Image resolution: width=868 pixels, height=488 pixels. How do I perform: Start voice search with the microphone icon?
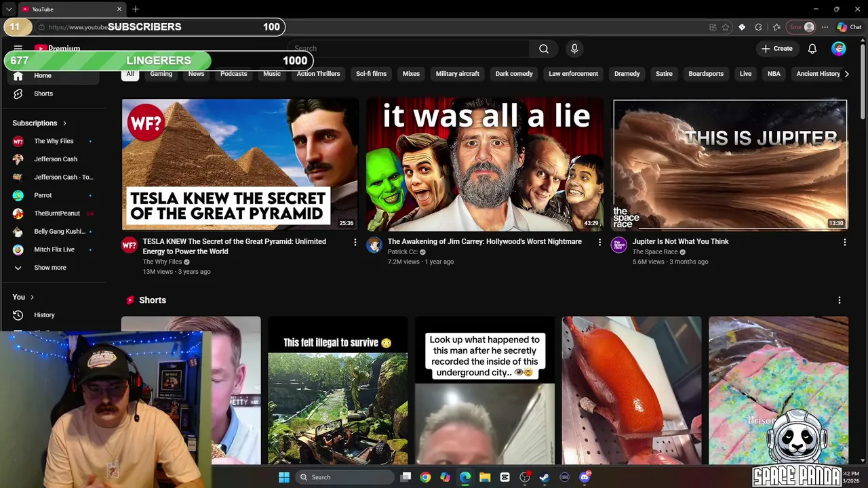(x=574, y=49)
